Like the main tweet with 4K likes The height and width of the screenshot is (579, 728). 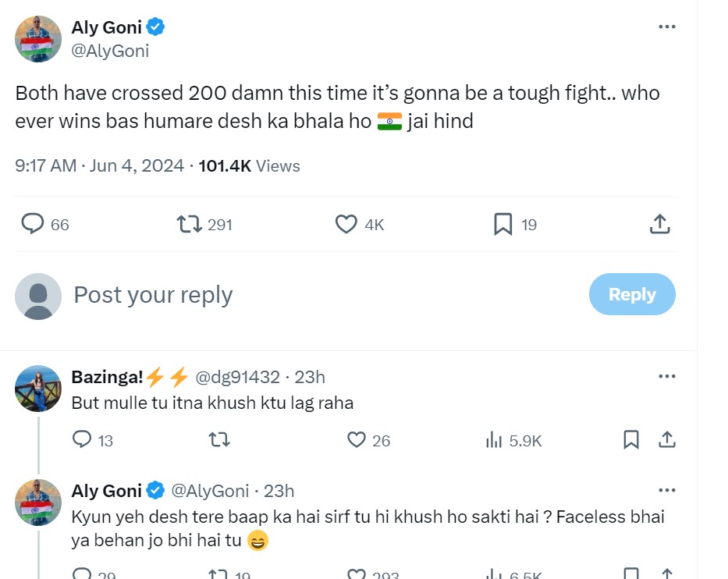pos(346,225)
